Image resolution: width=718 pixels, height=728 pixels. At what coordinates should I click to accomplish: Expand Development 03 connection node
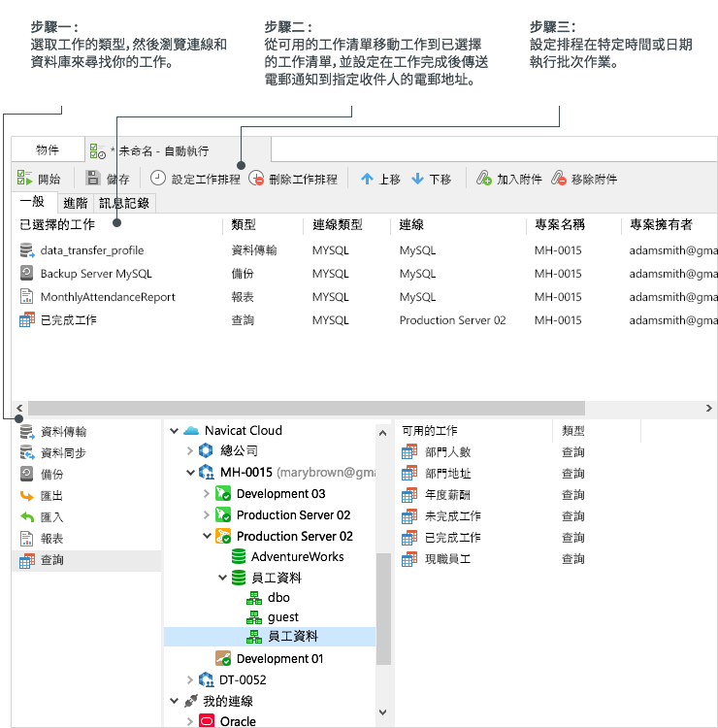(x=207, y=494)
